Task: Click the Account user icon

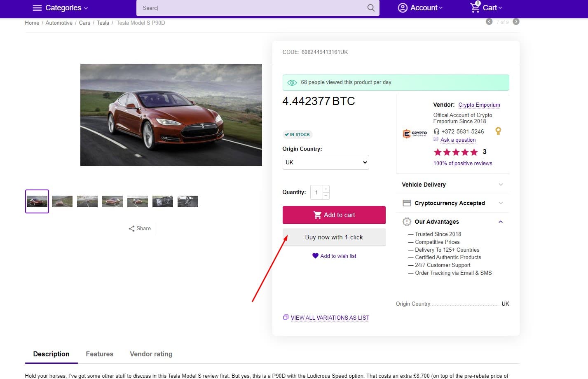Action: (x=403, y=8)
